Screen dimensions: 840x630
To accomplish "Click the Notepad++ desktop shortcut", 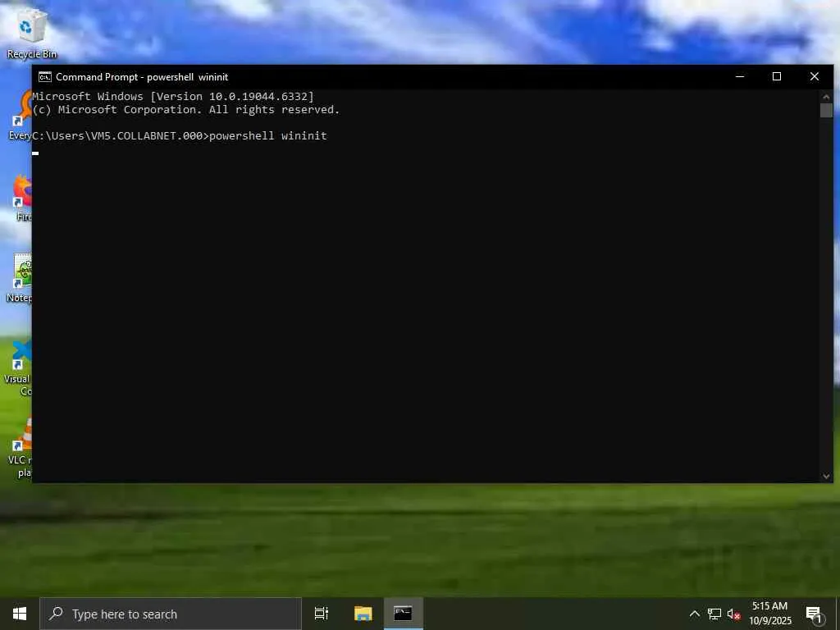I will 21,278.
